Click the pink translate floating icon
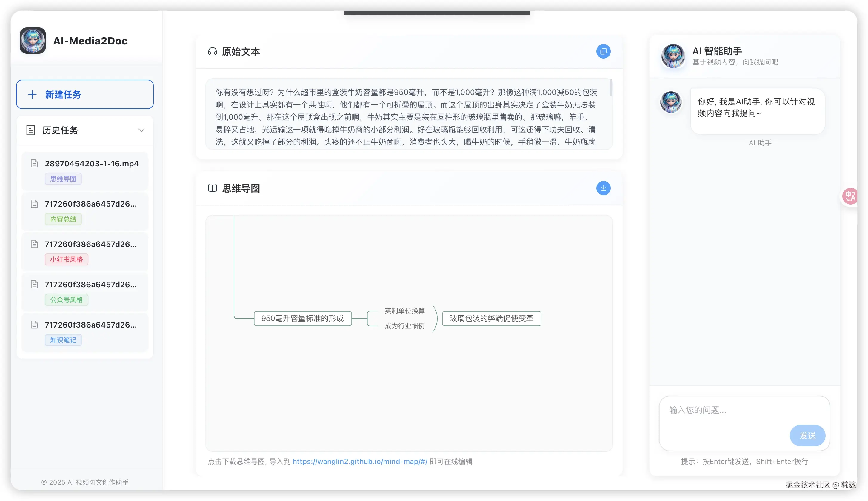868x501 pixels. (850, 196)
